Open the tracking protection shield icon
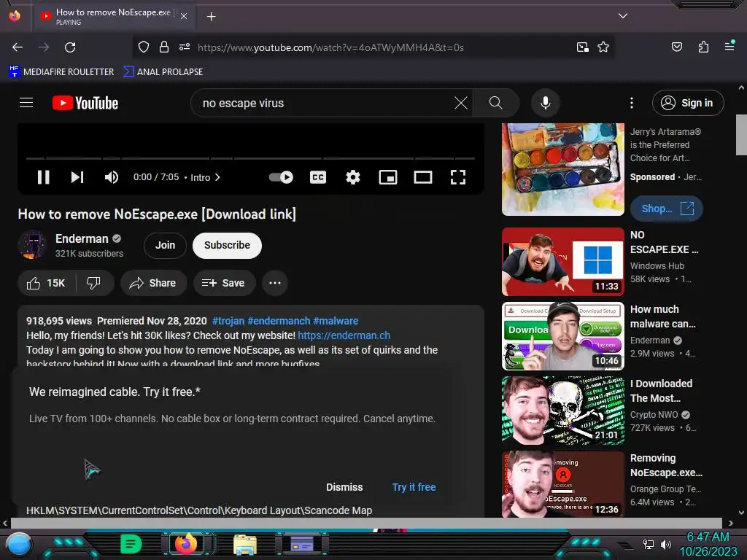The height and width of the screenshot is (560, 747). coord(144,47)
